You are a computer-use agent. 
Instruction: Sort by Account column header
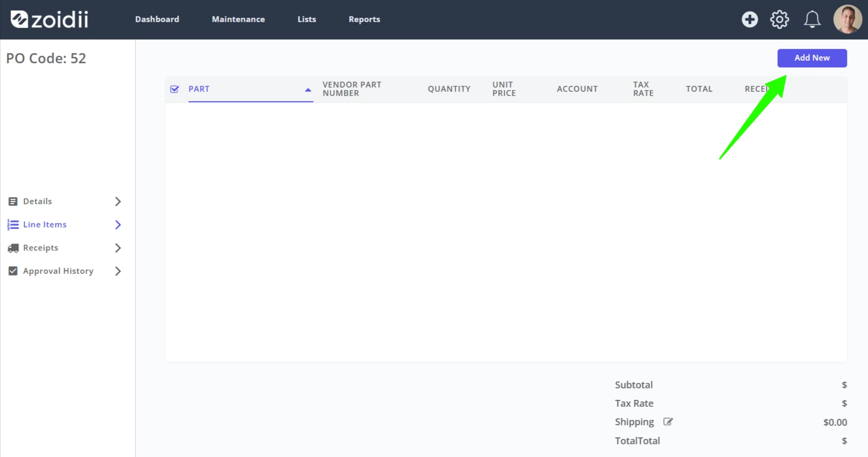[577, 89]
